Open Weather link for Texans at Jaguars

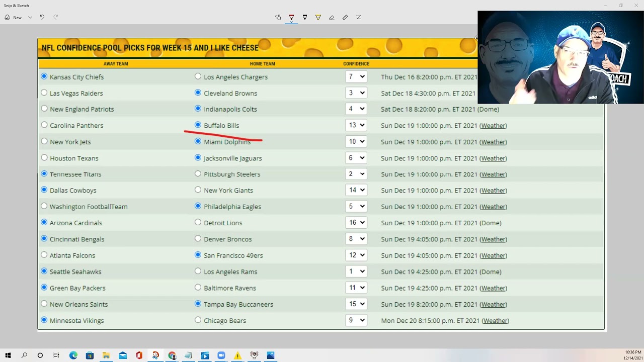tap(493, 158)
